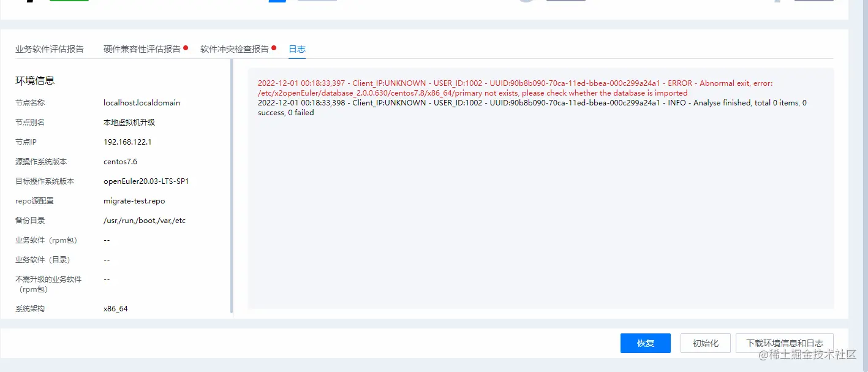Image resolution: width=868 pixels, height=372 pixels.
Task: Click the centos7.6 source OS value
Action: tap(121, 162)
